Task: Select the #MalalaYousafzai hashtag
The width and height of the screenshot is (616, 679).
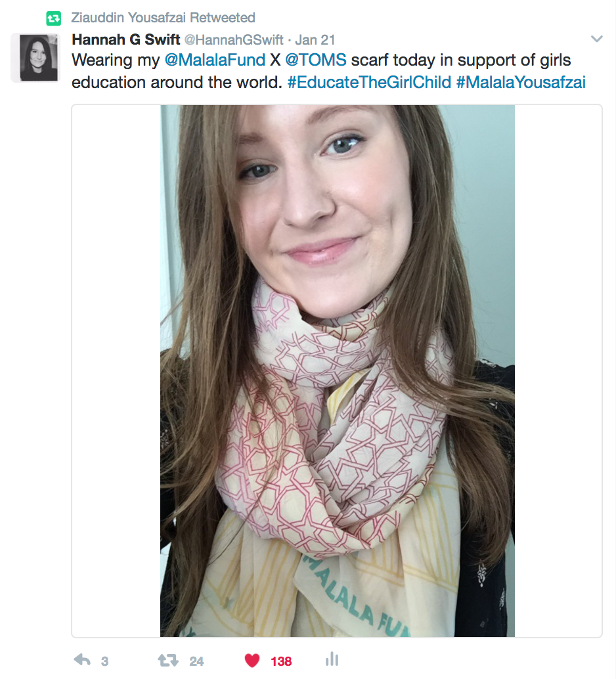Action: (521, 82)
